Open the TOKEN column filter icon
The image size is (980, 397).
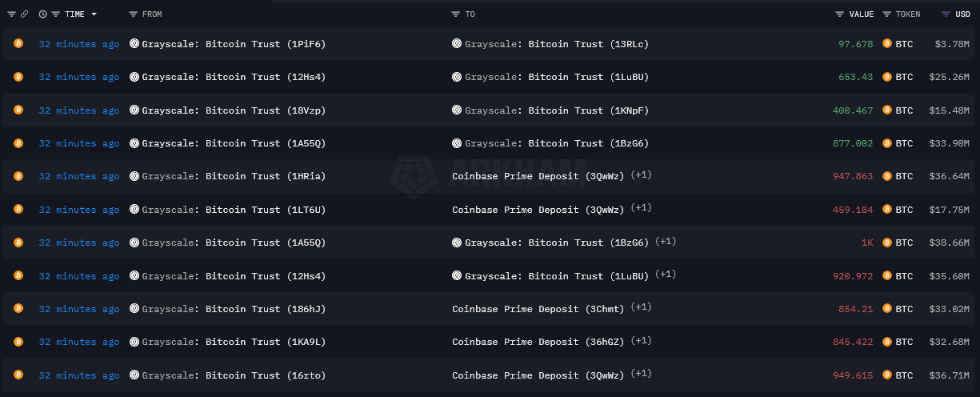(x=886, y=14)
